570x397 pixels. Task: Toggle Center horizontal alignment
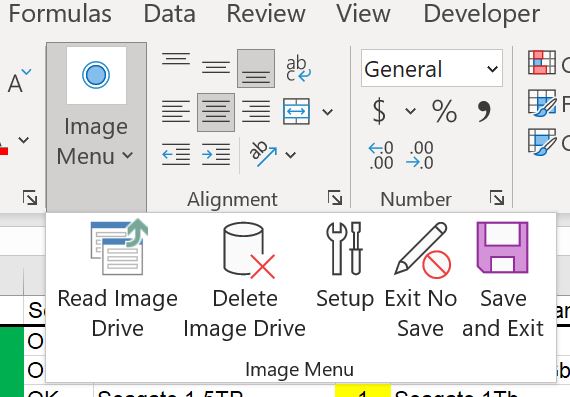(216, 112)
